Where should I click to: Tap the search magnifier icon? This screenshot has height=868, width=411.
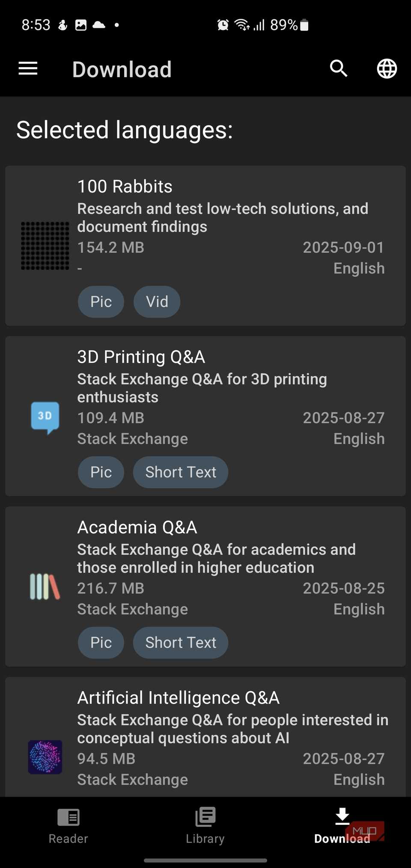click(x=339, y=69)
